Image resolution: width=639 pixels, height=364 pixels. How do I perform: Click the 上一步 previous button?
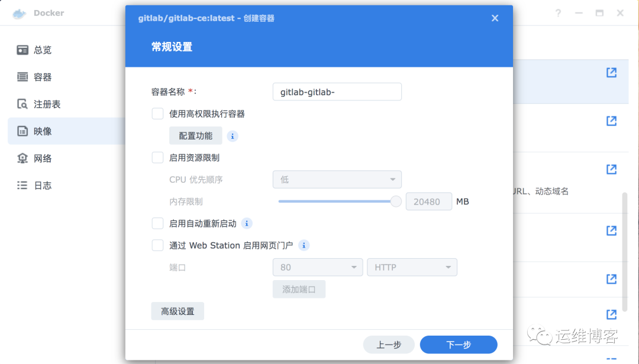[x=389, y=345]
